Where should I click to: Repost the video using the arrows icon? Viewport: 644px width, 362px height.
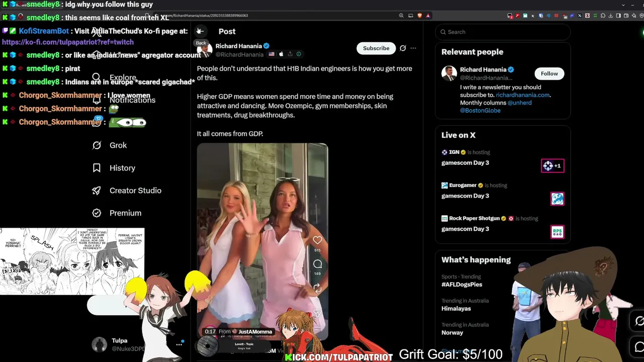317,288
